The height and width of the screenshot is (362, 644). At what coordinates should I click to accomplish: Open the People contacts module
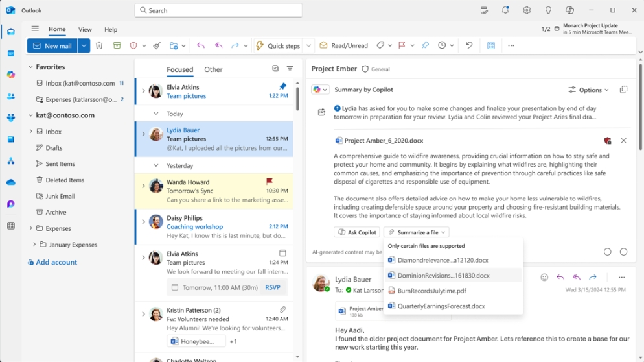[11, 96]
